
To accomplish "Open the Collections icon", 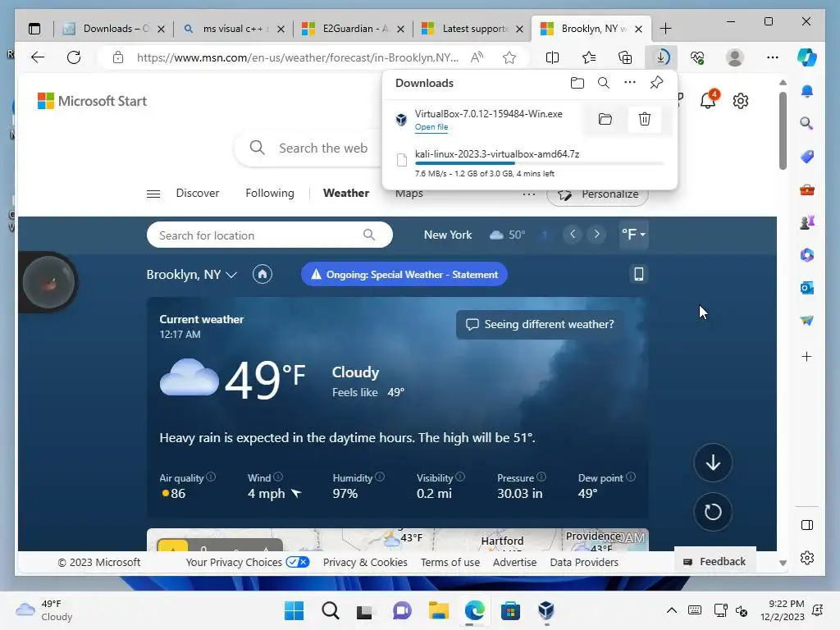I will pos(625,57).
